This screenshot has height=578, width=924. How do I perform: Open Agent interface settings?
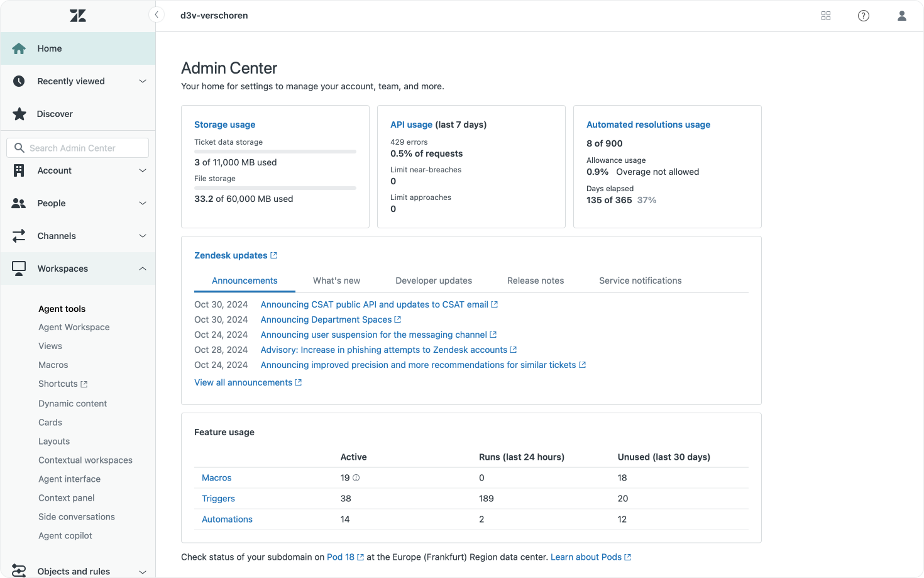70,479
